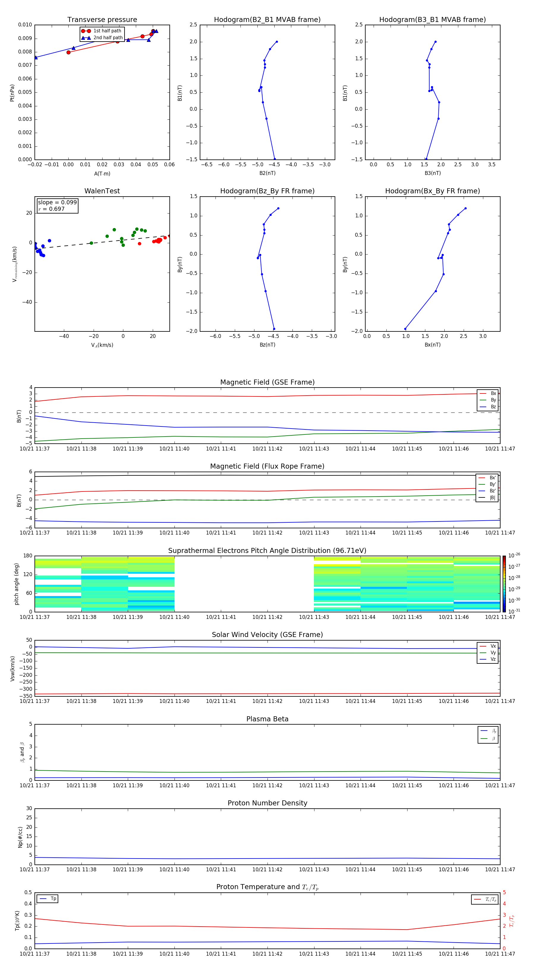Click the "Proton Temperature and Te/Tp" title

point(267,887)
